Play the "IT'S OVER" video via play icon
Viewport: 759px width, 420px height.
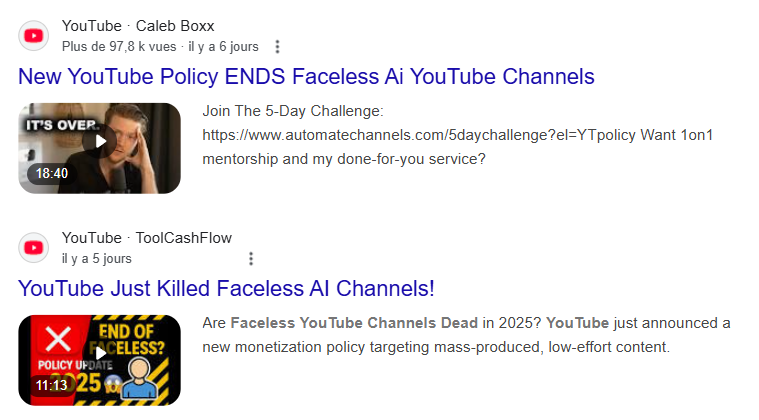(100, 141)
